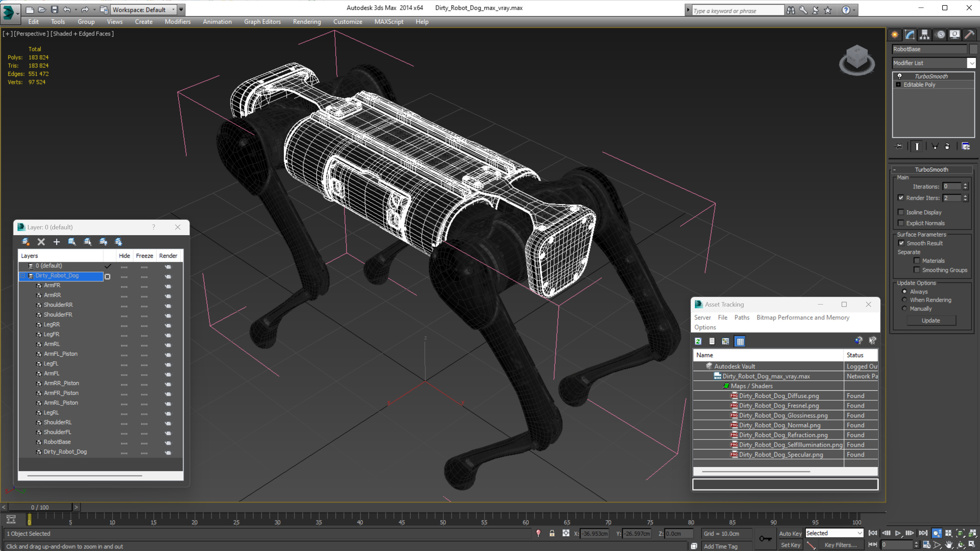This screenshot has width=980, height=551.
Task: Click the binoculars search icon
Action: (x=790, y=10)
